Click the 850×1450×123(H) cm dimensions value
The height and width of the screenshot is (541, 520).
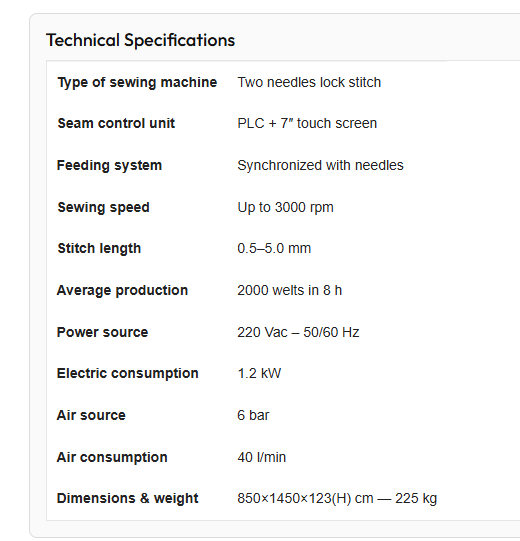[305, 499]
